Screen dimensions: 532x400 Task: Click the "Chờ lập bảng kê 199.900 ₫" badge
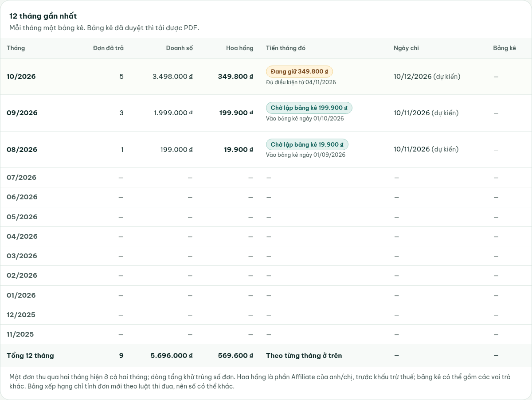[x=309, y=108]
